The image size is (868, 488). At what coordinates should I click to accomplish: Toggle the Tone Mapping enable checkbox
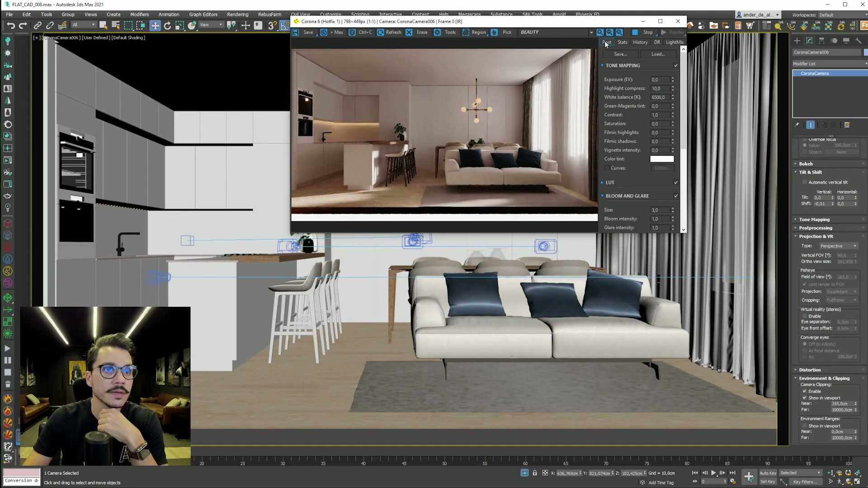(676, 66)
